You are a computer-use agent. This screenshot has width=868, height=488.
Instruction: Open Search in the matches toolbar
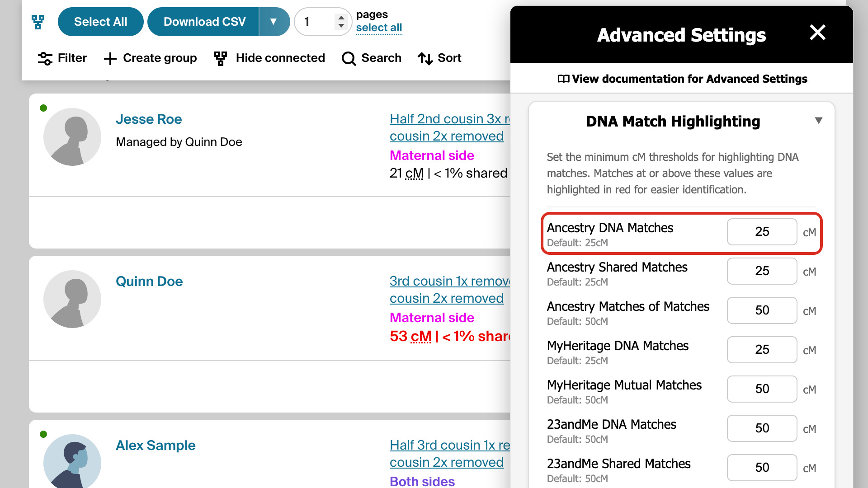pyautogui.click(x=372, y=58)
